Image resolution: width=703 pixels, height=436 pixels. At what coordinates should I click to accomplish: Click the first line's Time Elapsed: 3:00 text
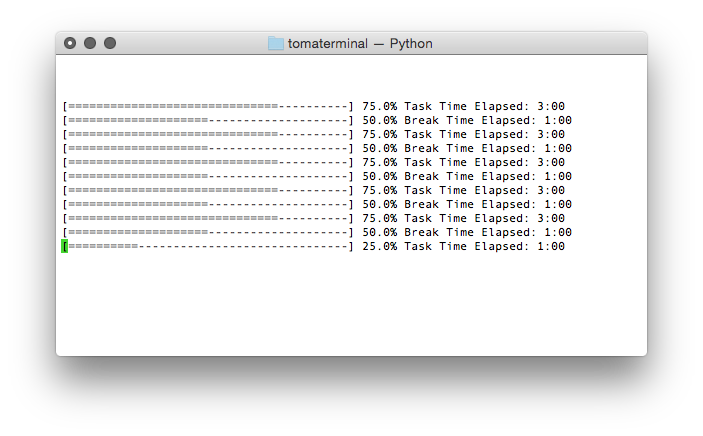[502, 106]
